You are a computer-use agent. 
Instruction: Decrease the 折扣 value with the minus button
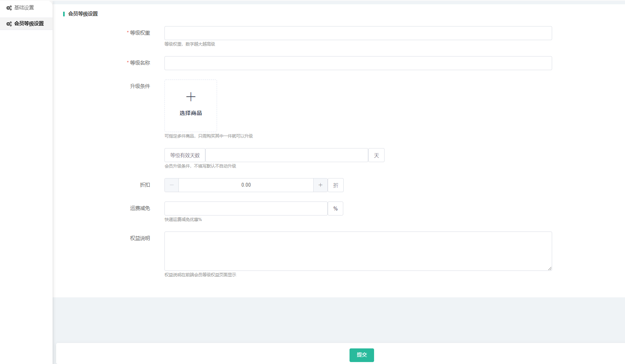click(x=171, y=185)
